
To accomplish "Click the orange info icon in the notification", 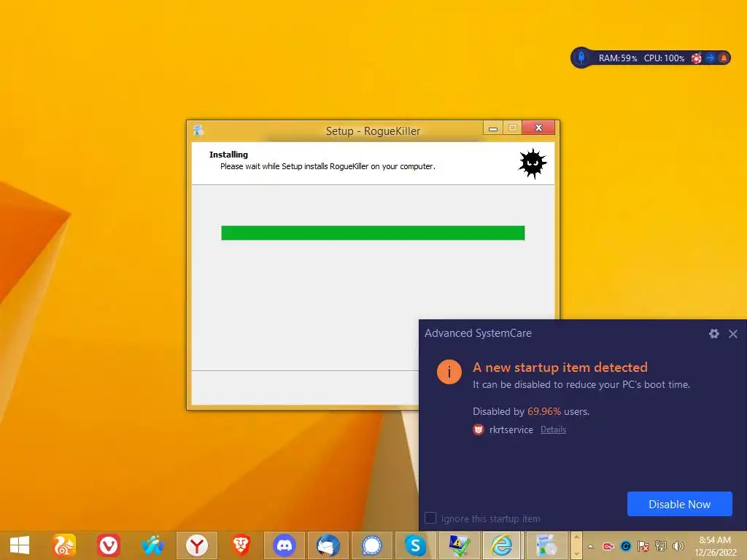I will click(449, 371).
